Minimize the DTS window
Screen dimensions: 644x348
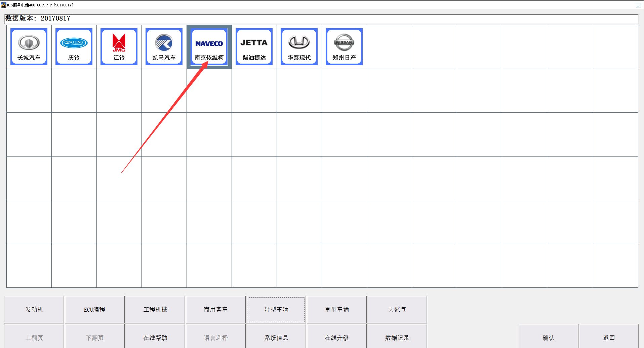click(x=638, y=5)
